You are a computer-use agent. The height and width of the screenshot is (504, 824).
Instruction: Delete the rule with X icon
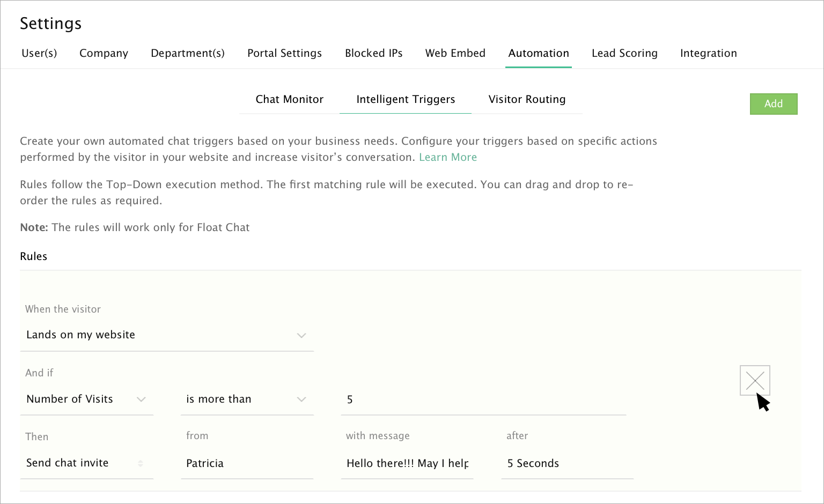(755, 381)
